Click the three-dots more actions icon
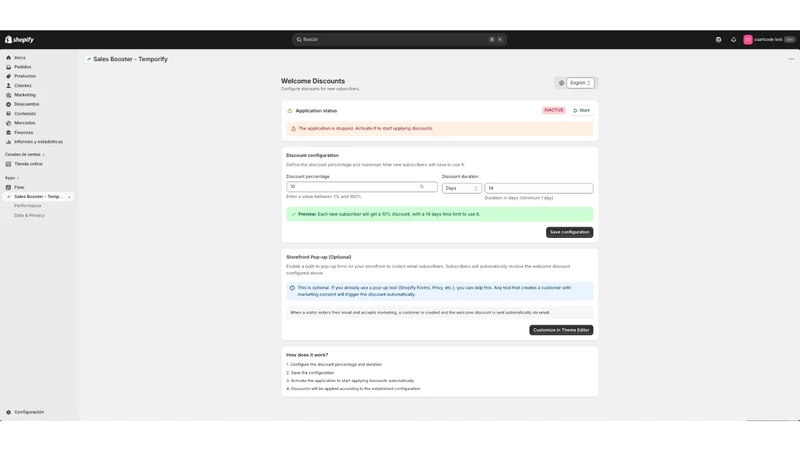The width and height of the screenshot is (800, 450). (x=791, y=59)
